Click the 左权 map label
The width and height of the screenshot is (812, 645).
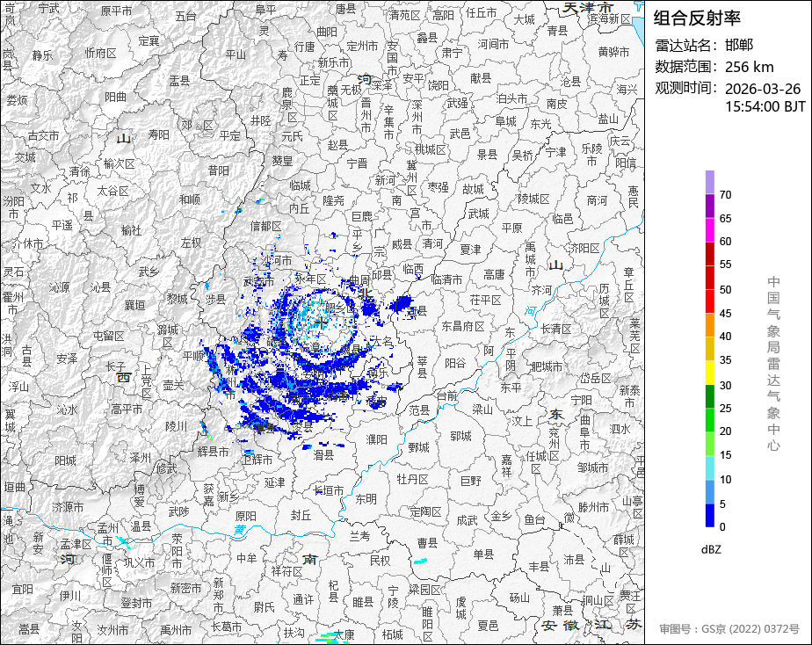tap(191, 243)
